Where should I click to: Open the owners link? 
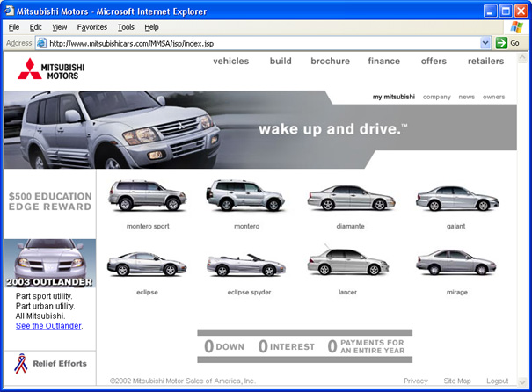493,97
